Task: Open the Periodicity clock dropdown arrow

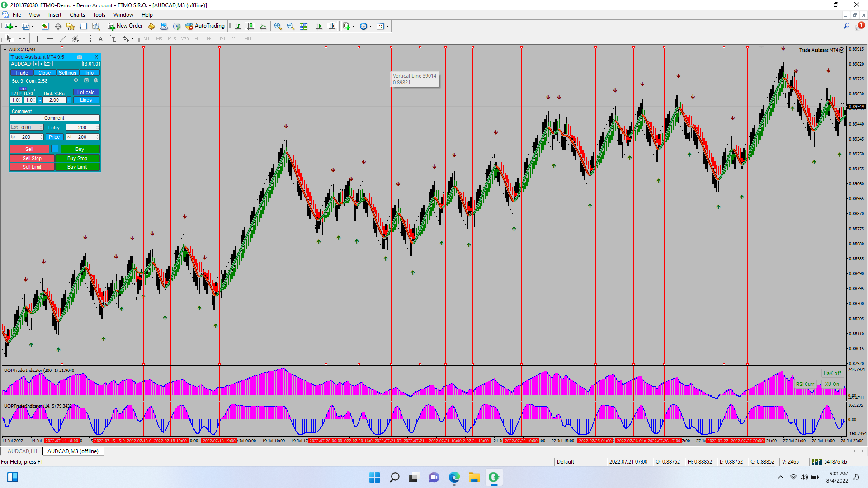Action: tap(371, 26)
